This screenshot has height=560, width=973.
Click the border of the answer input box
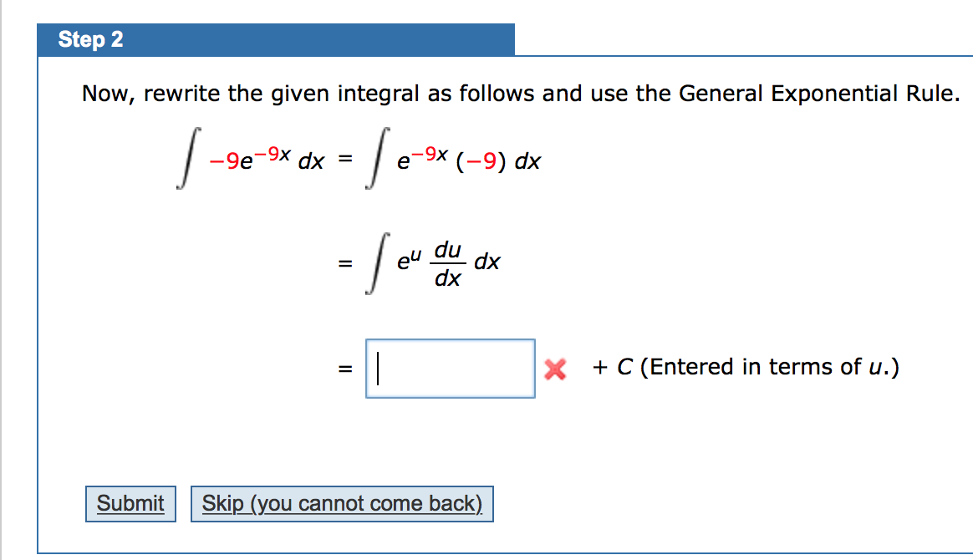[x=451, y=340]
